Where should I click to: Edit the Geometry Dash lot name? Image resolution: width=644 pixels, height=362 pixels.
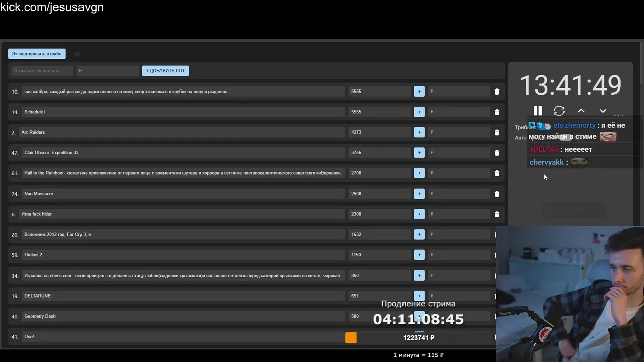[183, 316]
